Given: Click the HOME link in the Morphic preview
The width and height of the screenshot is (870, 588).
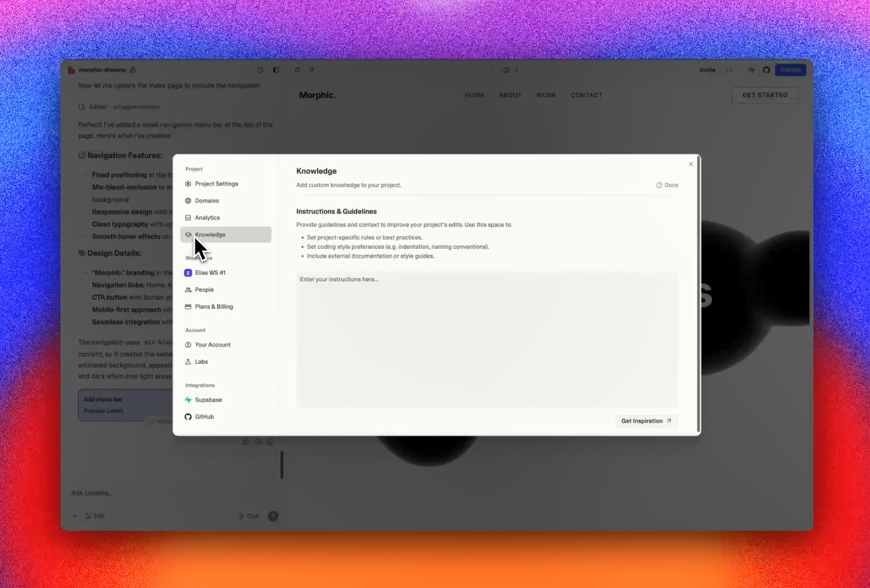Looking at the screenshot, I should [475, 95].
